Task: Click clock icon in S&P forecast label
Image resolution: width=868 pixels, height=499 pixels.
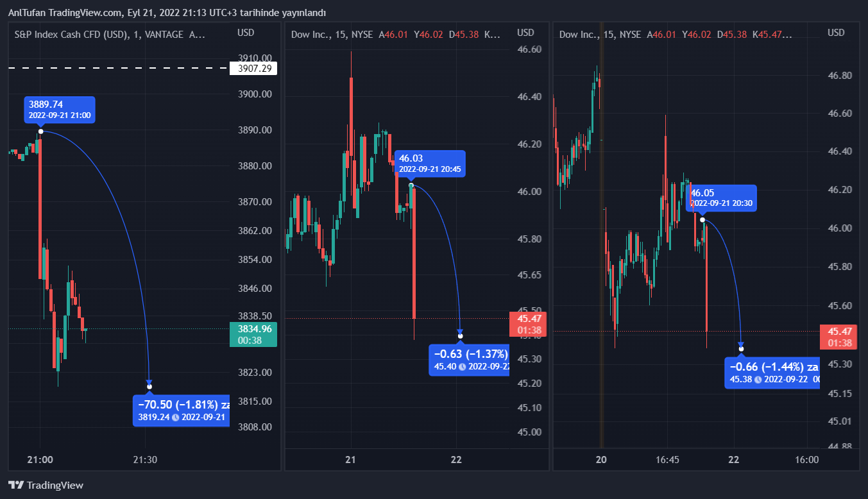Action: (x=176, y=418)
